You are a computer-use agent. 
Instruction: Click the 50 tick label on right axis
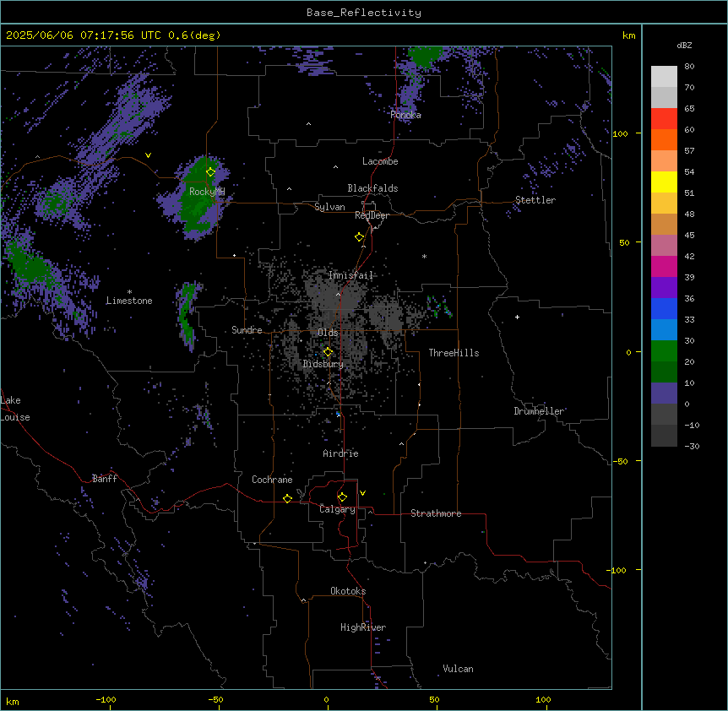coord(624,242)
